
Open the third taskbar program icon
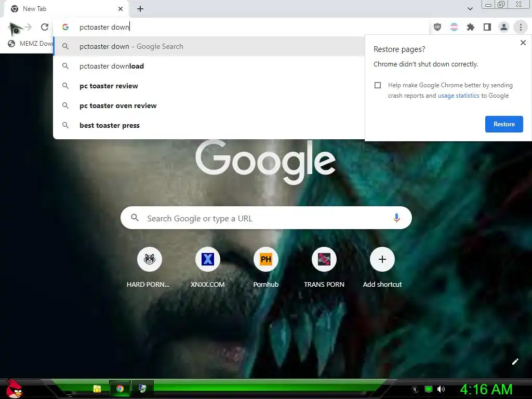click(142, 389)
